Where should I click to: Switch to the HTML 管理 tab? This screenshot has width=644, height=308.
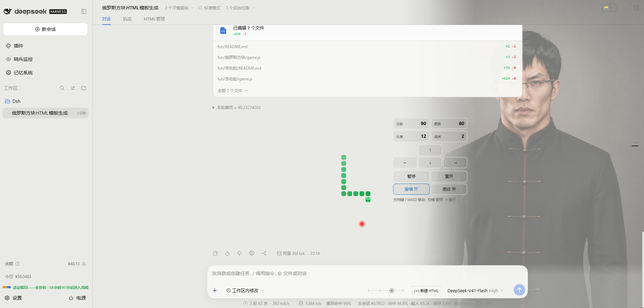tap(154, 19)
